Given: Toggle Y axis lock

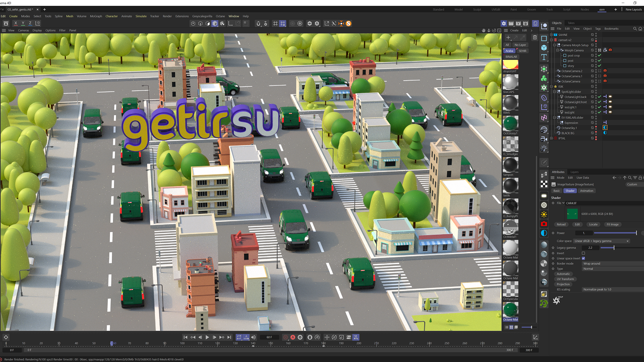Looking at the screenshot, I should coord(23,23).
